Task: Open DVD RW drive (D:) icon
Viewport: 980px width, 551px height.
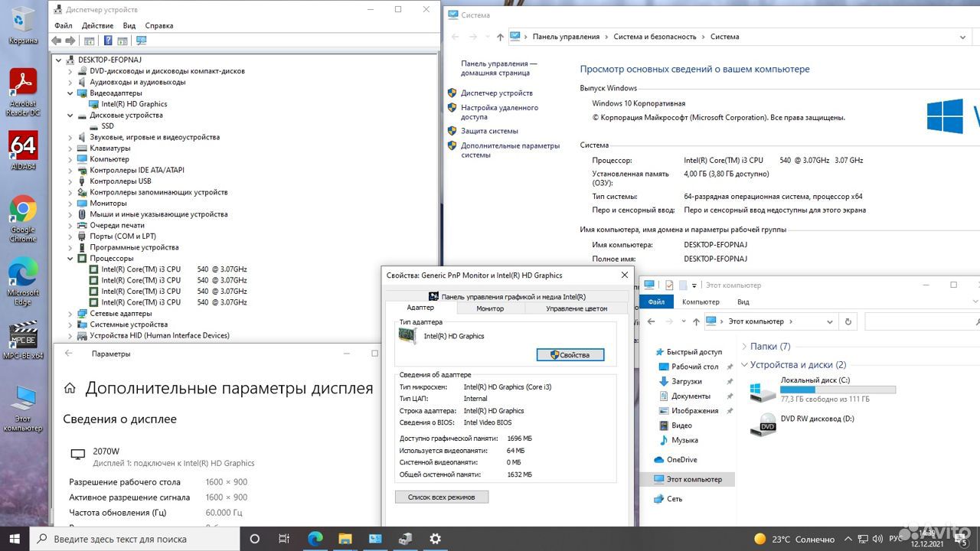Action: click(763, 425)
